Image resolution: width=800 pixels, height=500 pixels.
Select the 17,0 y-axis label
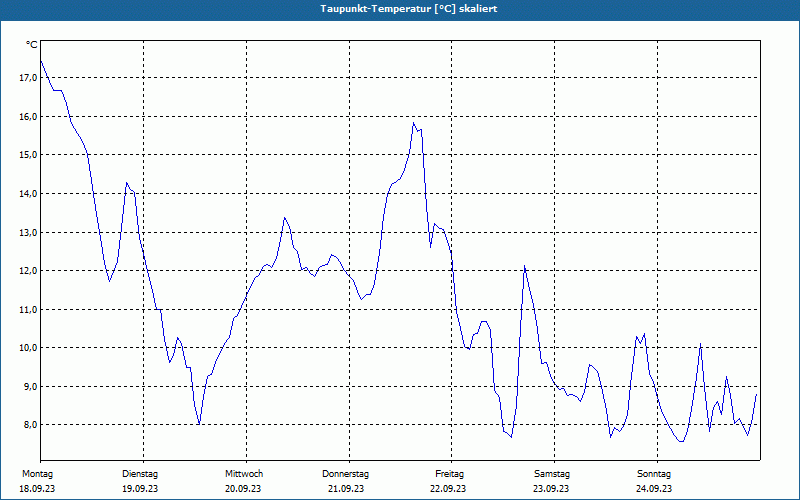coord(29,78)
